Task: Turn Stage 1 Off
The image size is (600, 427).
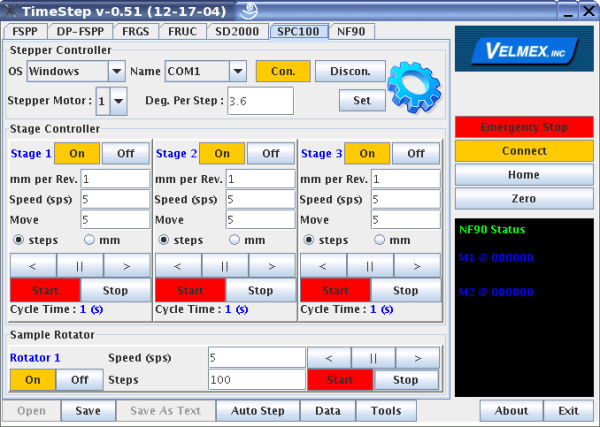Action: click(x=126, y=153)
